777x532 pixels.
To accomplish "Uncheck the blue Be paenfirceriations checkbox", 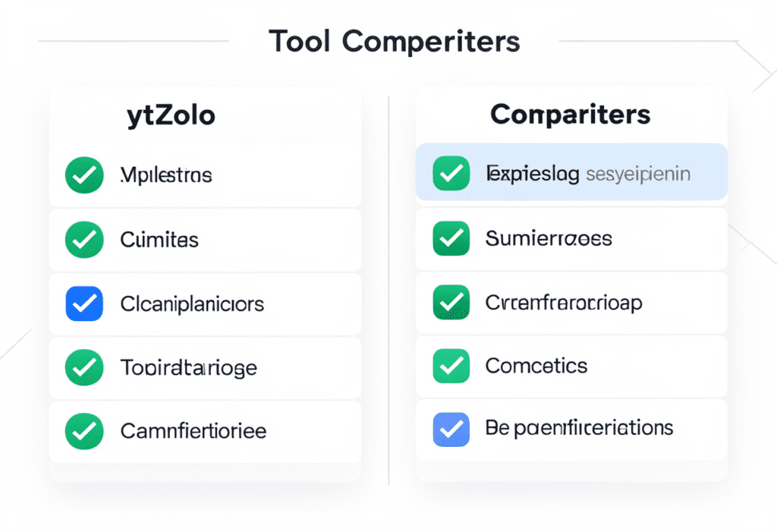I will (451, 428).
